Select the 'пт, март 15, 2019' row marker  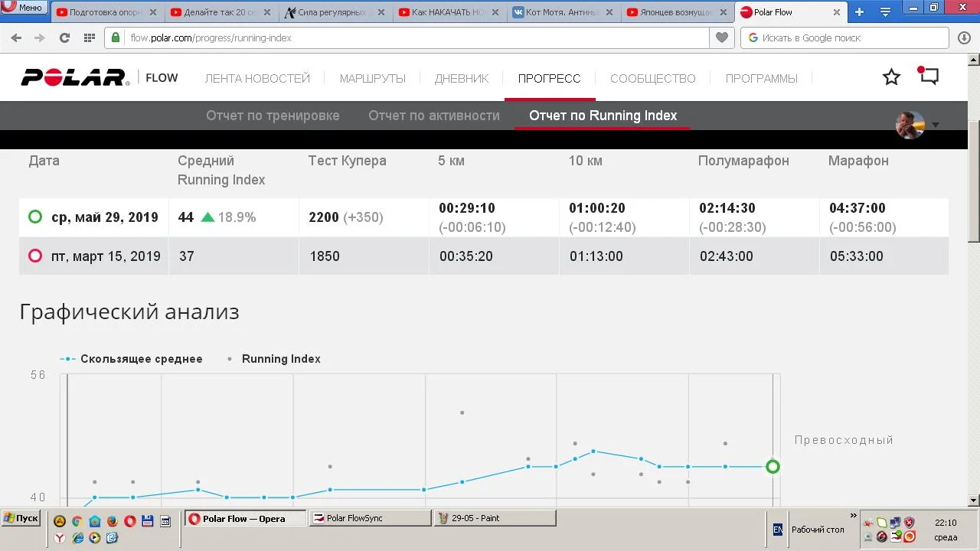click(x=35, y=256)
